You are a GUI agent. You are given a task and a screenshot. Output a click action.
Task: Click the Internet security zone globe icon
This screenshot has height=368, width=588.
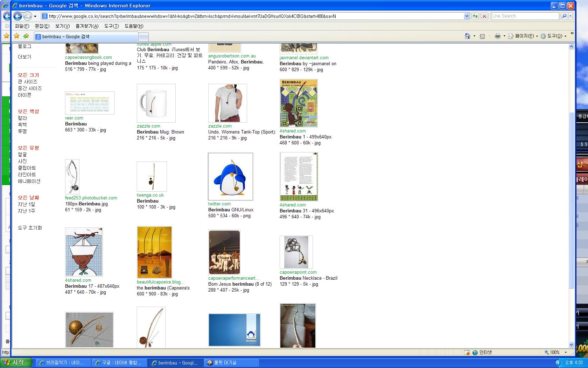tap(475, 353)
